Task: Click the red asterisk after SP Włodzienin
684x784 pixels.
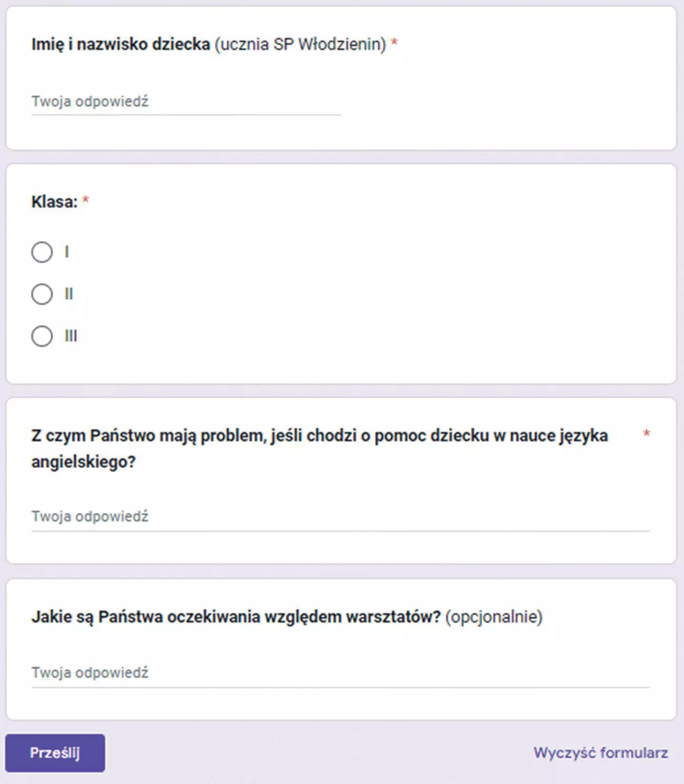Action: 394,43
